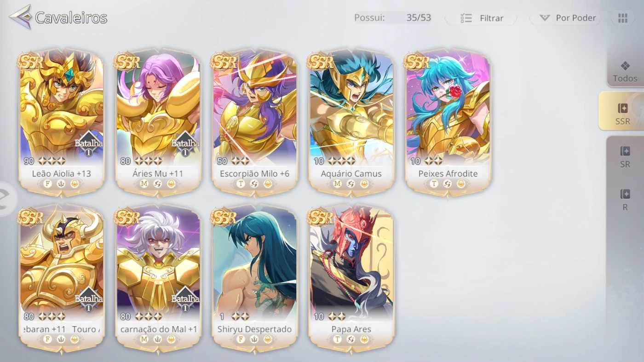Select the Papa Ares card

351,278
